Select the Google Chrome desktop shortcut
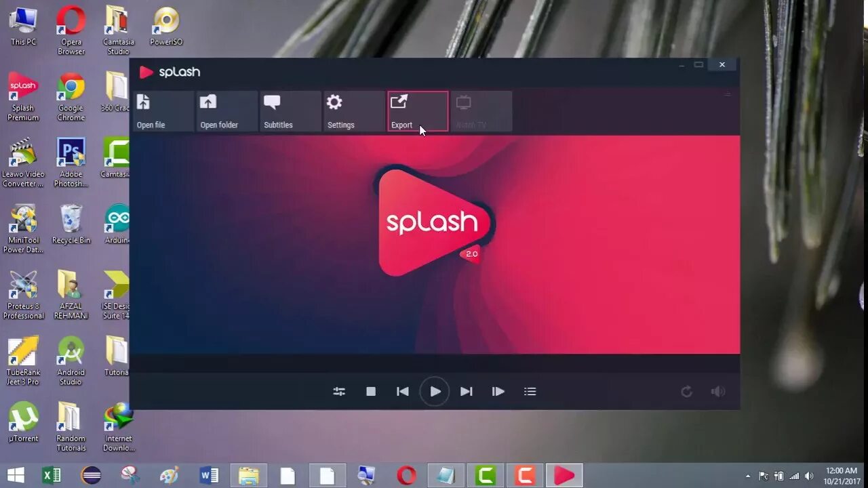 [71, 97]
